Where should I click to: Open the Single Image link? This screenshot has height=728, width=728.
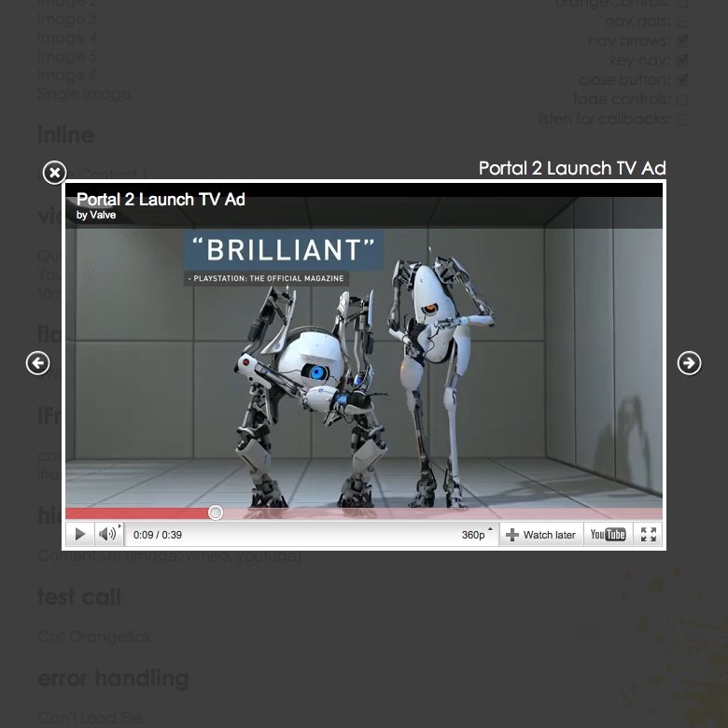84,93
